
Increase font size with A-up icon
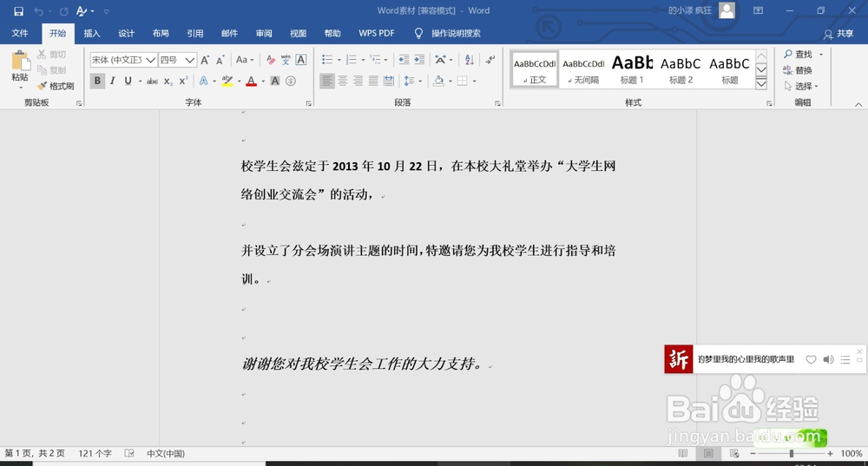(205, 60)
